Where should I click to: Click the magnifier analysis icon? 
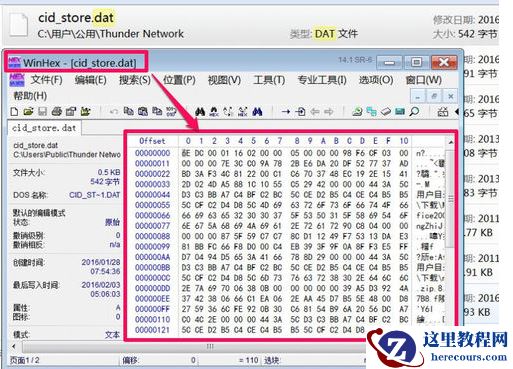click(x=414, y=112)
